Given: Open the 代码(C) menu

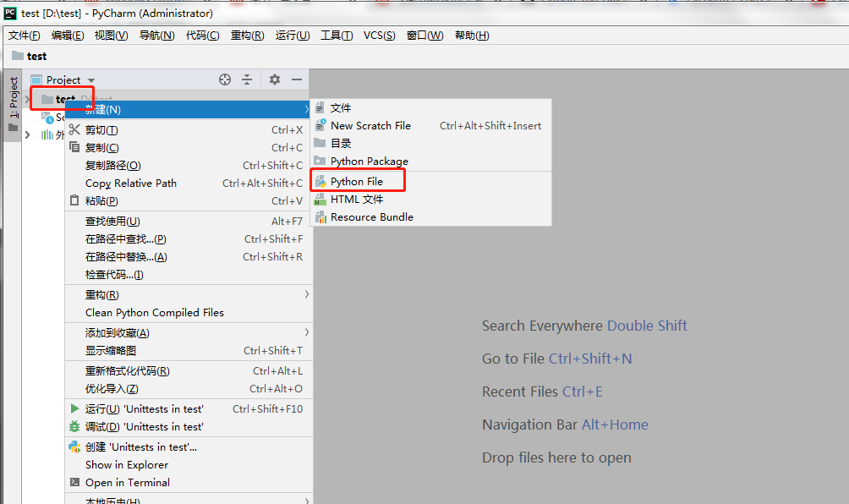Looking at the screenshot, I should [202, 36].
